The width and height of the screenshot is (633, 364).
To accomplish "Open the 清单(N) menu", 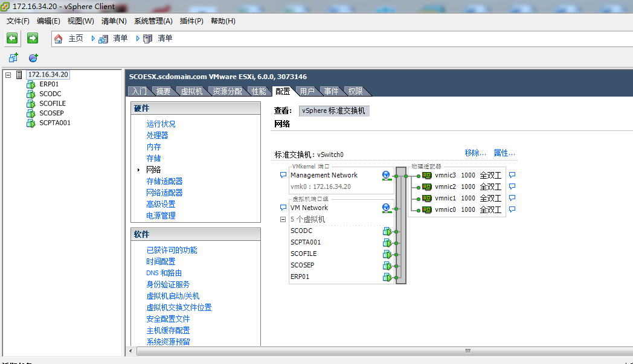I will tap(114, 21).
